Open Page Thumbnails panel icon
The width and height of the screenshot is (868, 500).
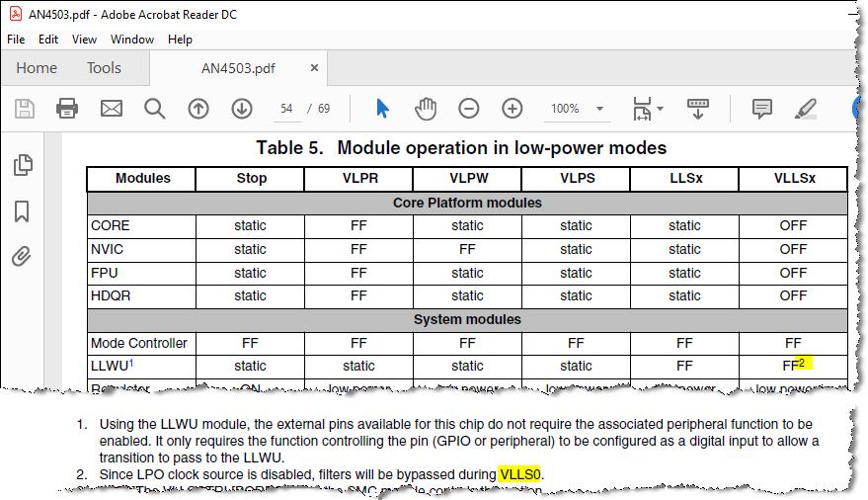23,165
